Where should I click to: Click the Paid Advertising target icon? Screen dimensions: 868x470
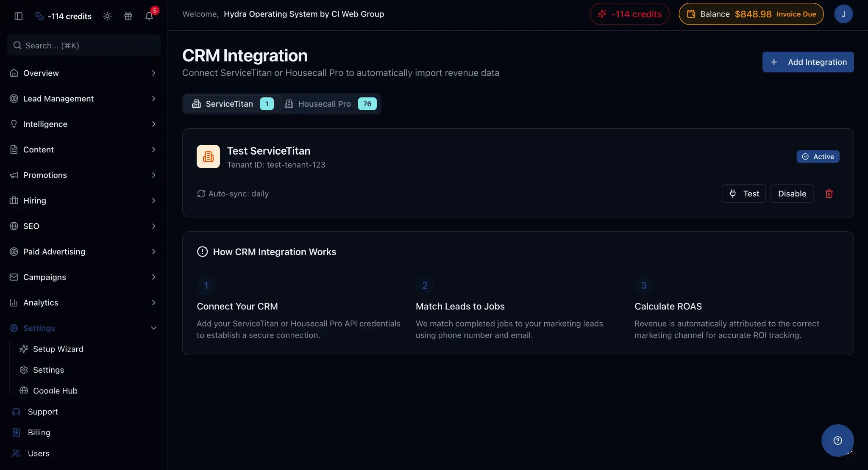tap(14, 252)
